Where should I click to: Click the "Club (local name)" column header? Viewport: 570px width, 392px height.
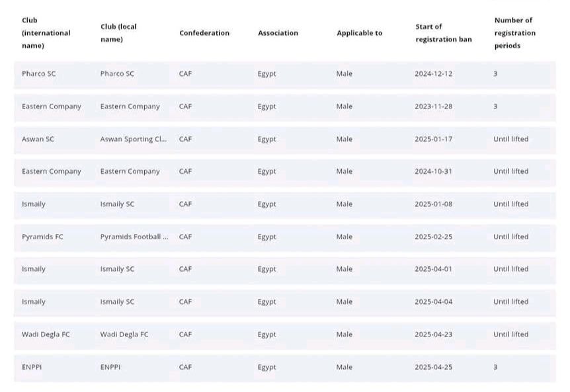coord(118,33)
